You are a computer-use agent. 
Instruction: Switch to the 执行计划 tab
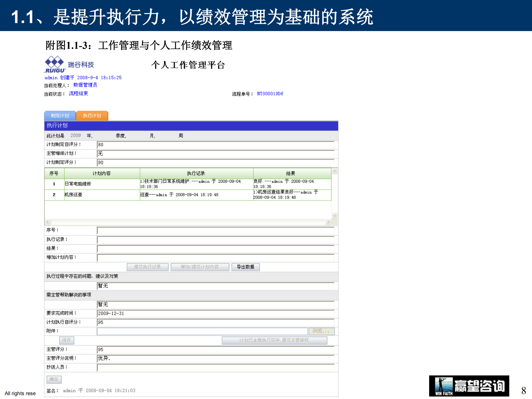coord(92,116)
